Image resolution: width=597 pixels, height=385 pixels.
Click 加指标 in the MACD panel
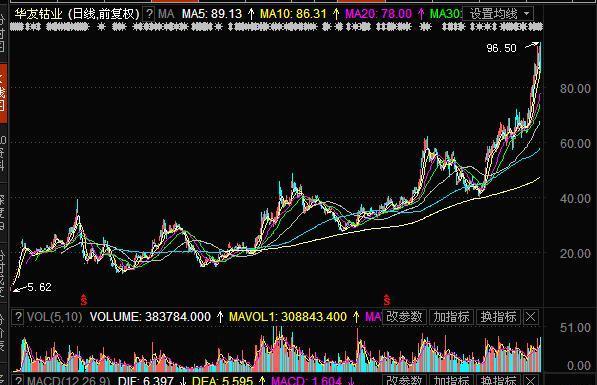[452, 380]
